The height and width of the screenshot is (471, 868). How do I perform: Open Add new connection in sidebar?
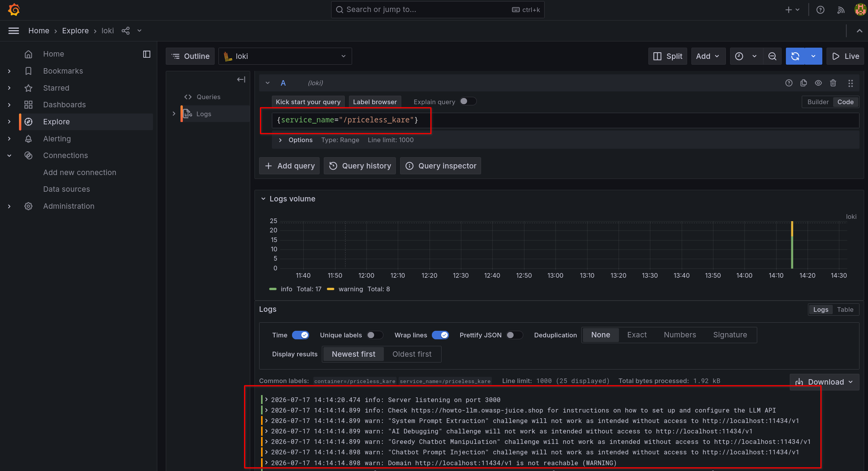80,172
